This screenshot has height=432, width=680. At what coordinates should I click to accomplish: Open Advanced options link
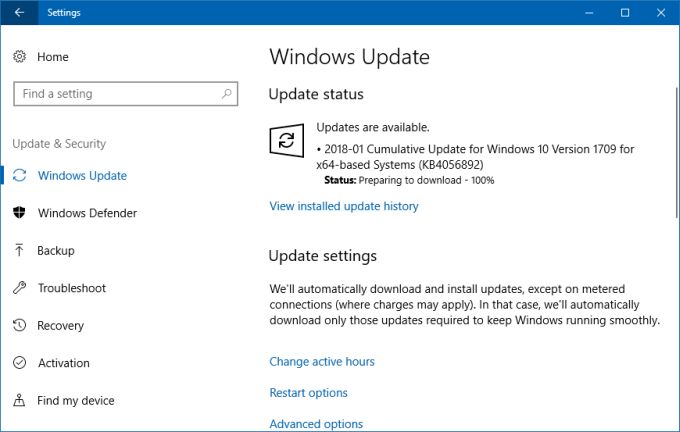point(316,424)
